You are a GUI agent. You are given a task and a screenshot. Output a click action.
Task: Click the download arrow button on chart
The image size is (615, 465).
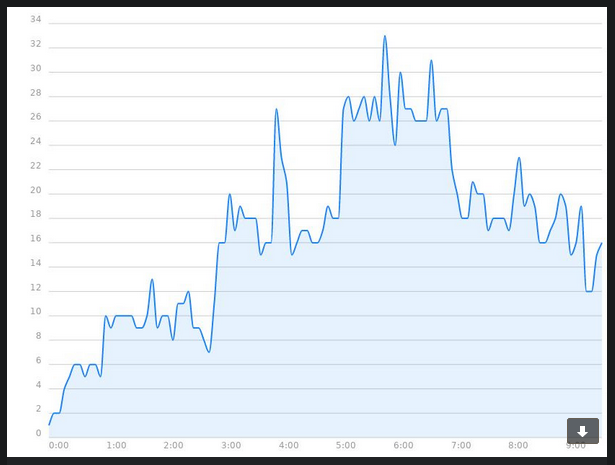pos(582,431)
